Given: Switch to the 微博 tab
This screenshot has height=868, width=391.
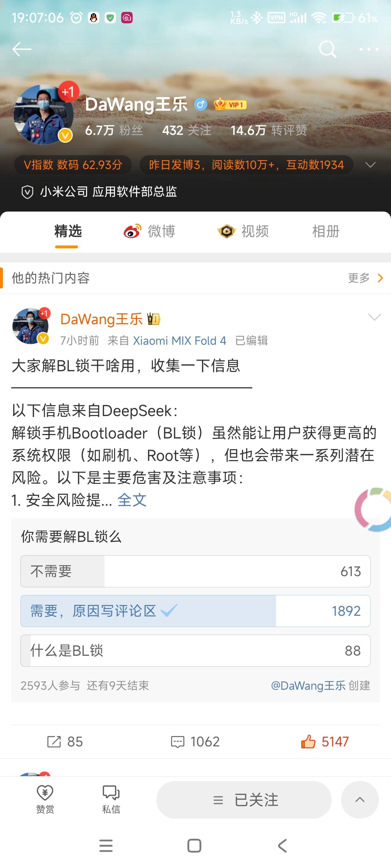Looking at the screenshot, I should tap(149, 231).
